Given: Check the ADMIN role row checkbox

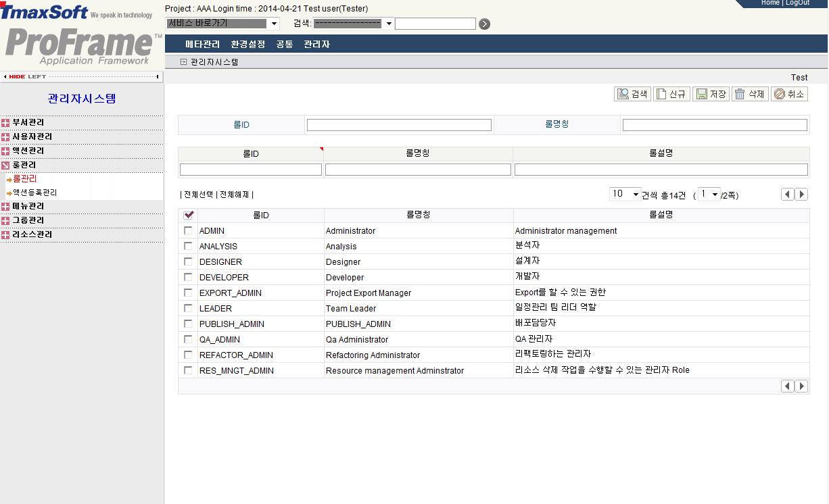Looking at the screenshot, I should (x=188, y=230).
